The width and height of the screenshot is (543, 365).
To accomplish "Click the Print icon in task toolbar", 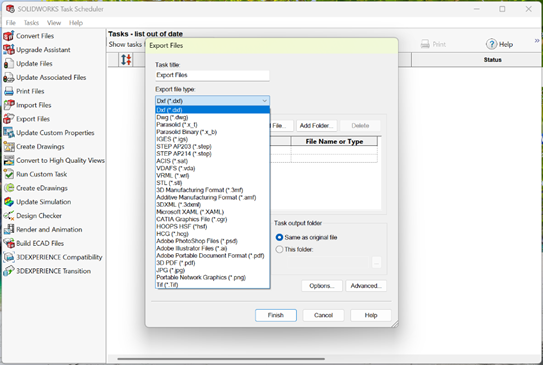I will tap(425, 44).
